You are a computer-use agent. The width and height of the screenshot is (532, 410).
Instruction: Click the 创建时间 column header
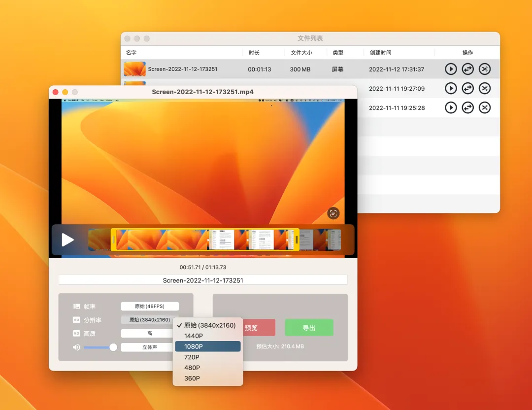click(x=380, y=53)
